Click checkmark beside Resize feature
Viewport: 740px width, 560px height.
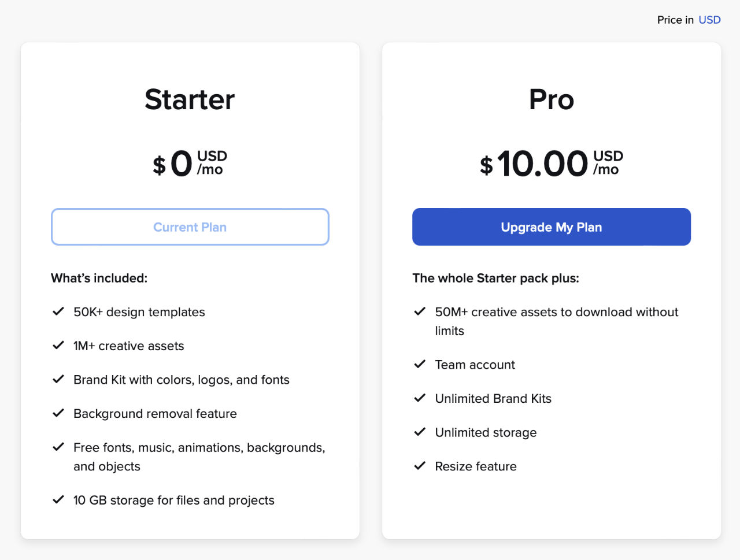tap(420, 466)
